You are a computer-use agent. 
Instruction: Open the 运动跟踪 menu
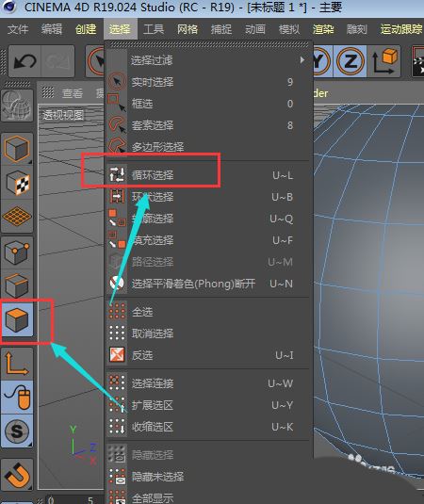pyautogui.click(x=401, y=29)
